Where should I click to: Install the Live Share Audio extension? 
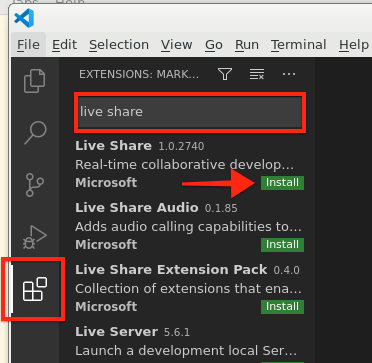[x=282, y=245]
